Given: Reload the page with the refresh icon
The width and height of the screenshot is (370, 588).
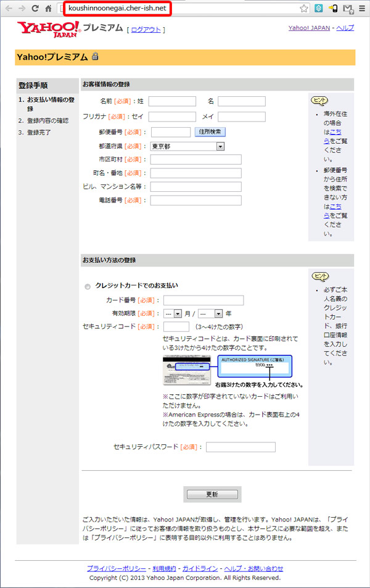Looking at the screenshot, I should [35, 8].
